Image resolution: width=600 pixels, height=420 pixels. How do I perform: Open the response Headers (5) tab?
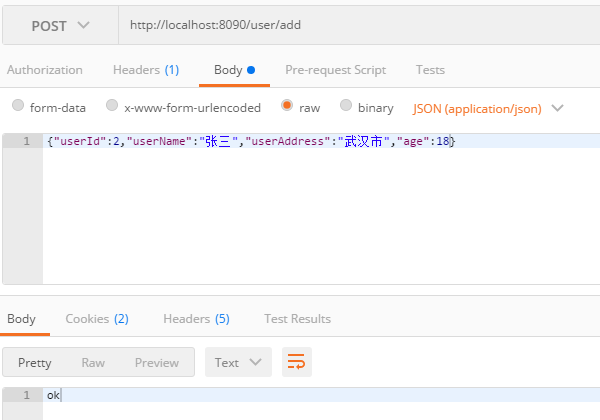click(x=196, y=319)
